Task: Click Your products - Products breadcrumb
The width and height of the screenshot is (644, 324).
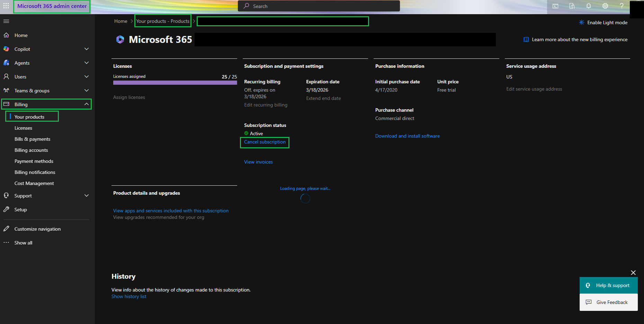Action: click(x=163, y=21)
